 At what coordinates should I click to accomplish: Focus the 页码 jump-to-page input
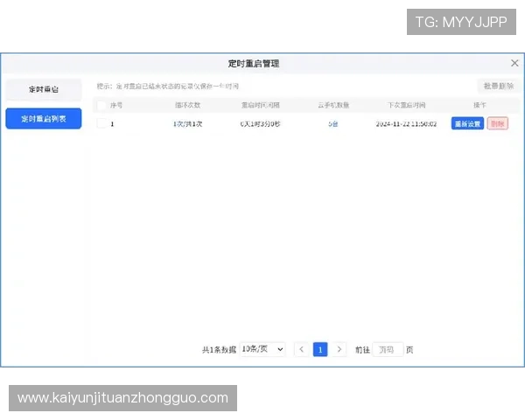click(x=388, y=350)
